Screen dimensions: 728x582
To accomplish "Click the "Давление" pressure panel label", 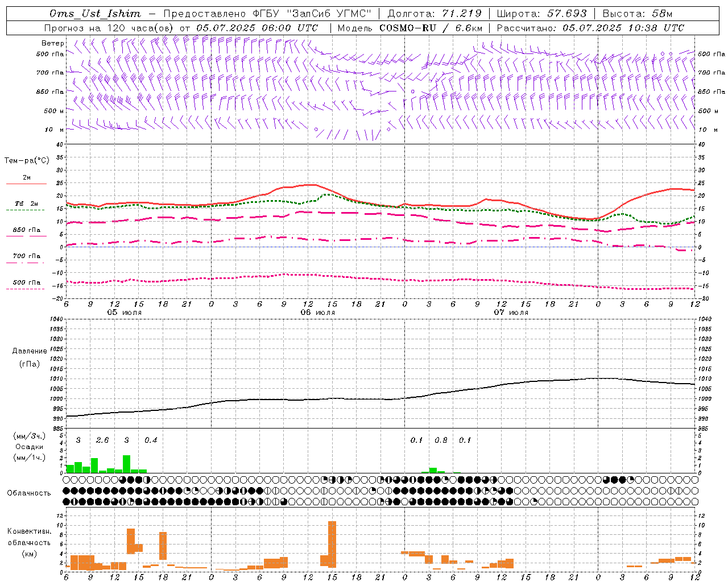I will [30, 351].
